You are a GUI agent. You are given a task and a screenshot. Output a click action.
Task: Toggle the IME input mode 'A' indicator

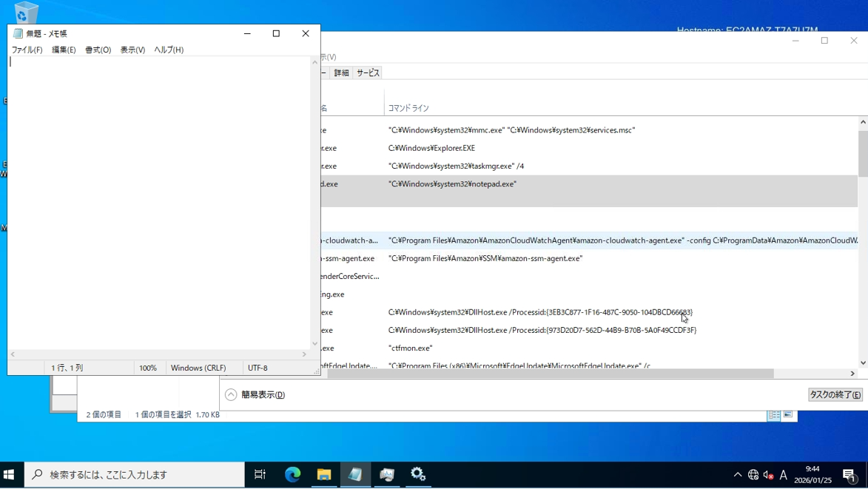pos(784,475)
